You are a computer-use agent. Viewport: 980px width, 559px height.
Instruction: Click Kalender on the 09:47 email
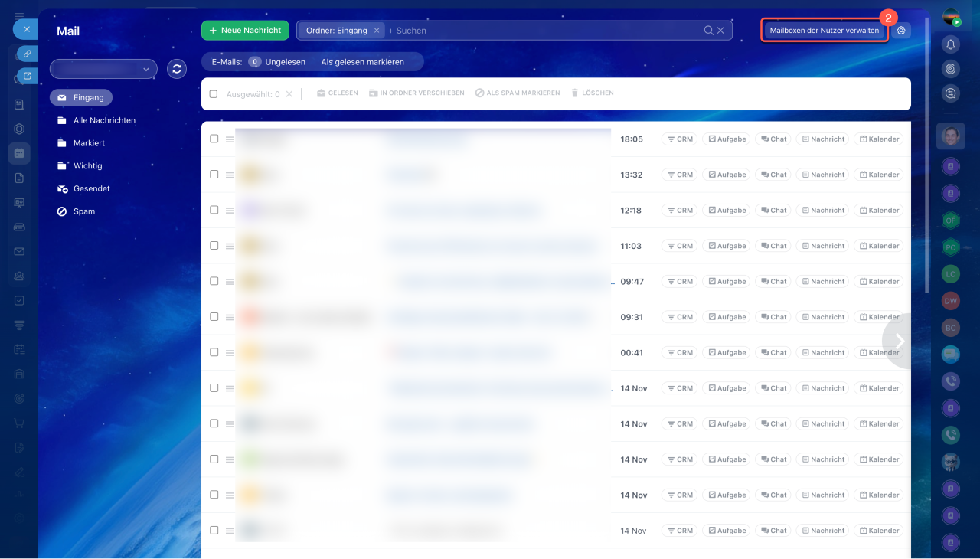click(x=879, y=281)
